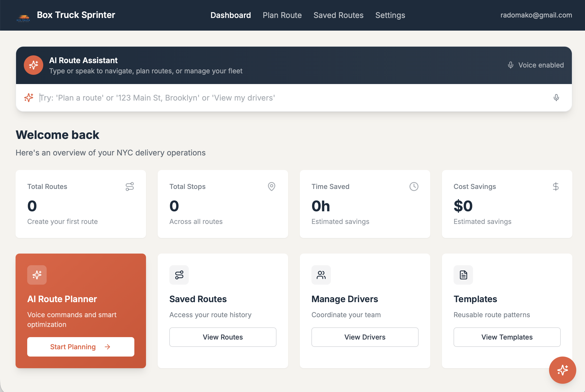The height and width of the screenshot is (392, 585).
Task: Click the drivers icon above Manage Drivers
Action: tap(321, 275)
